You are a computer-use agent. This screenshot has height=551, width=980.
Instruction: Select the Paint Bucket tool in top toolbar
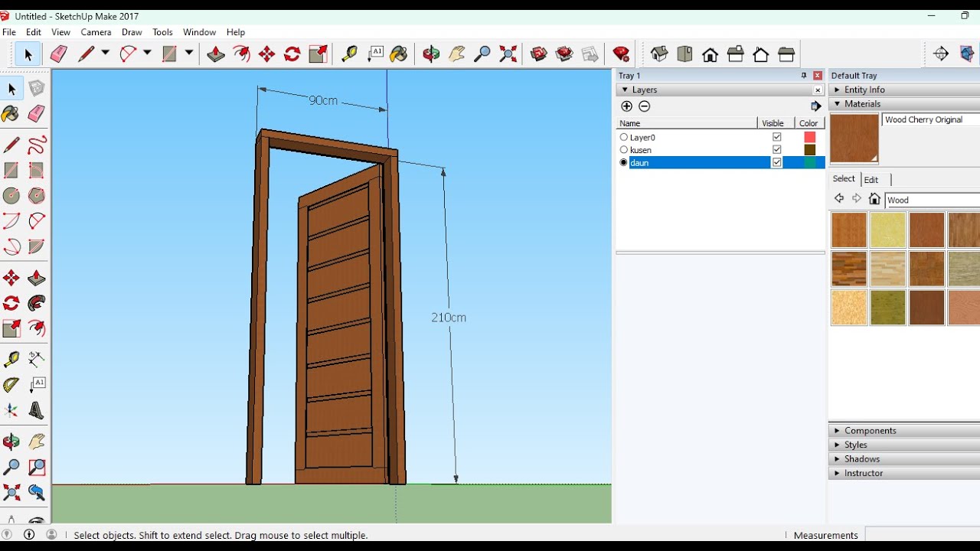click(399, 54)
